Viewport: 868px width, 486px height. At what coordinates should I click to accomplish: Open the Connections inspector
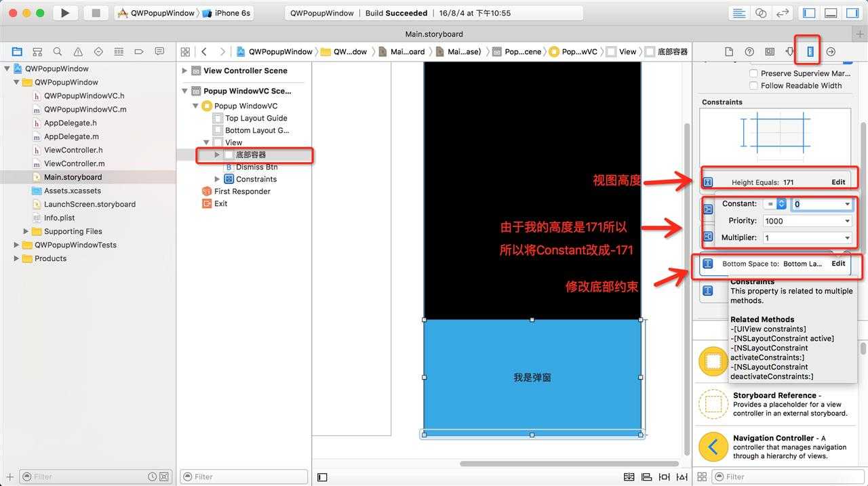coord(831,52)
